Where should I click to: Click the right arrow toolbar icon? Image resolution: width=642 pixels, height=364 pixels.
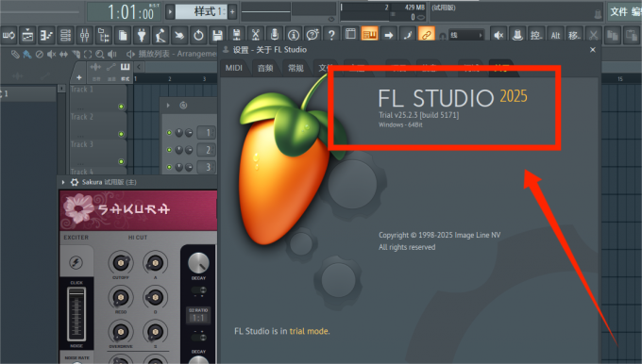pyautogui.click(x=389, y=35)
